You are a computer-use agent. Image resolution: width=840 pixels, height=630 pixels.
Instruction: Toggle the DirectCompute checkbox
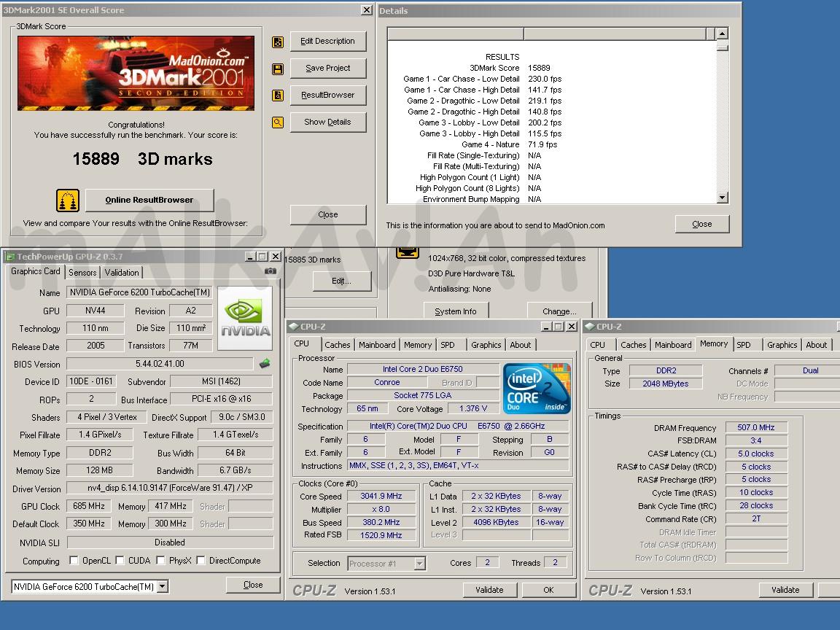(201, 560)
